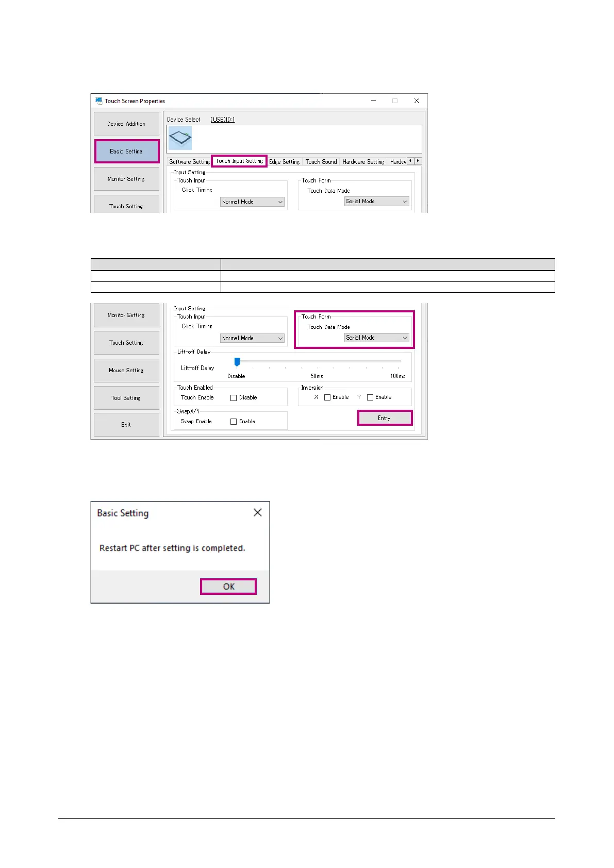Select the (USB)ID:1 device link
Viewport: 614px width, 868px height.
(x=222, y=120)
